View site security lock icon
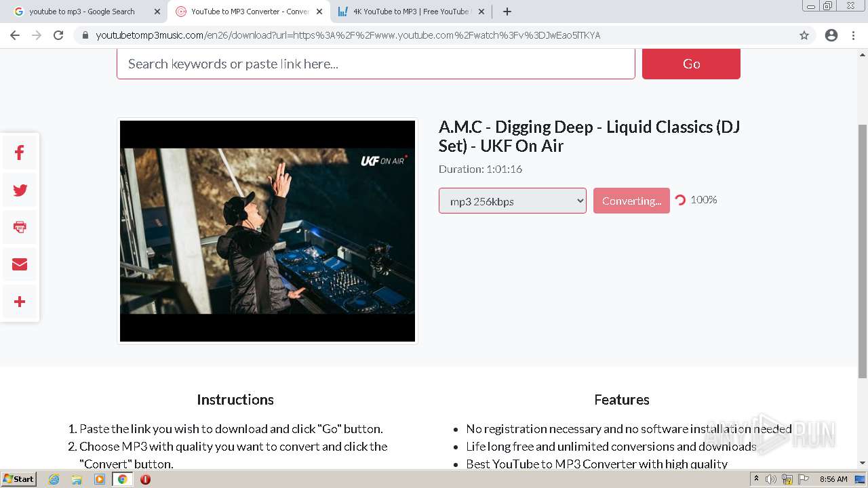868x488 pixels. 85,35
